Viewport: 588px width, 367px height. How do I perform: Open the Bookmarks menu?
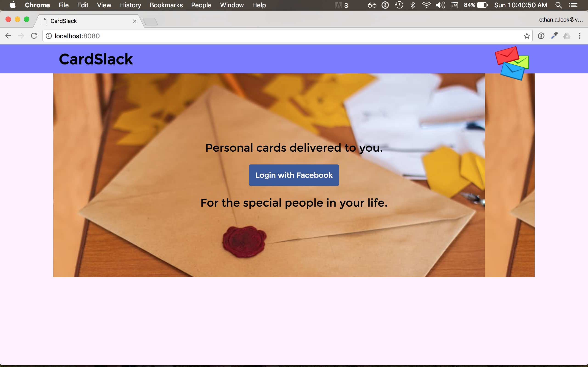pos(166,5)
